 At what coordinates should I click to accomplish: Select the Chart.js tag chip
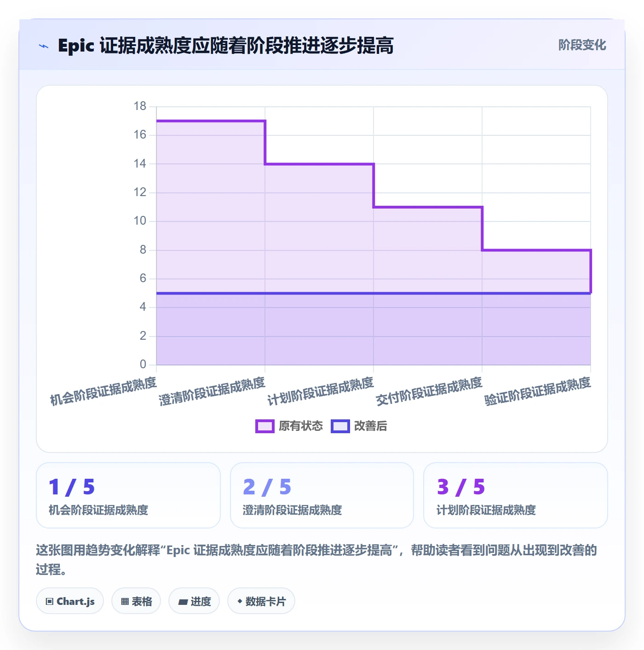(x=70, y=601)
